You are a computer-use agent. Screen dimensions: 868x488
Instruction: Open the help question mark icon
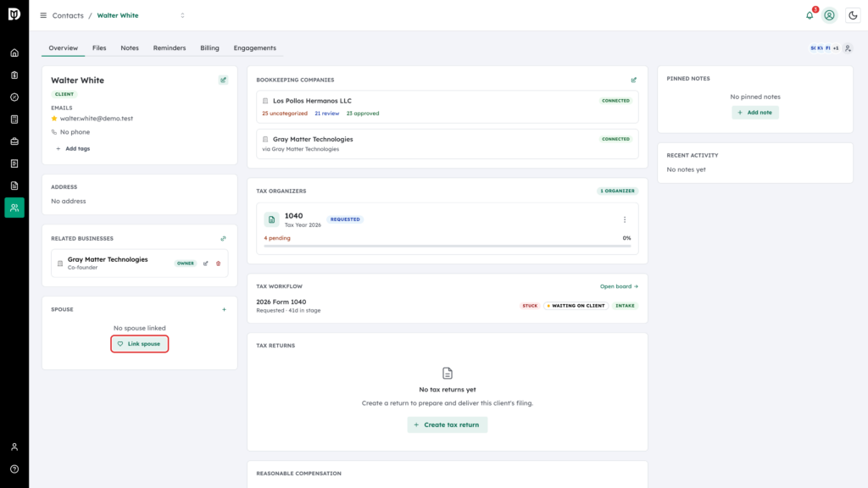pyautogui.click(x=14, y=469)
